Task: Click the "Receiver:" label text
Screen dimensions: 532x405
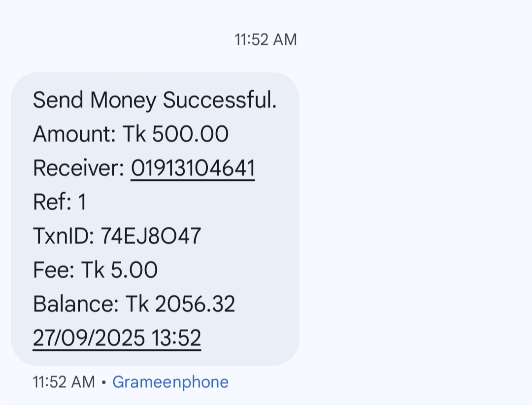Action: pos(78,169)
